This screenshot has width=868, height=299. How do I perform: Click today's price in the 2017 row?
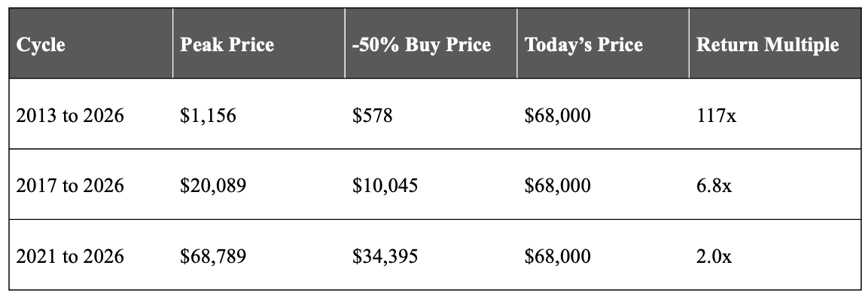(603, 185)
